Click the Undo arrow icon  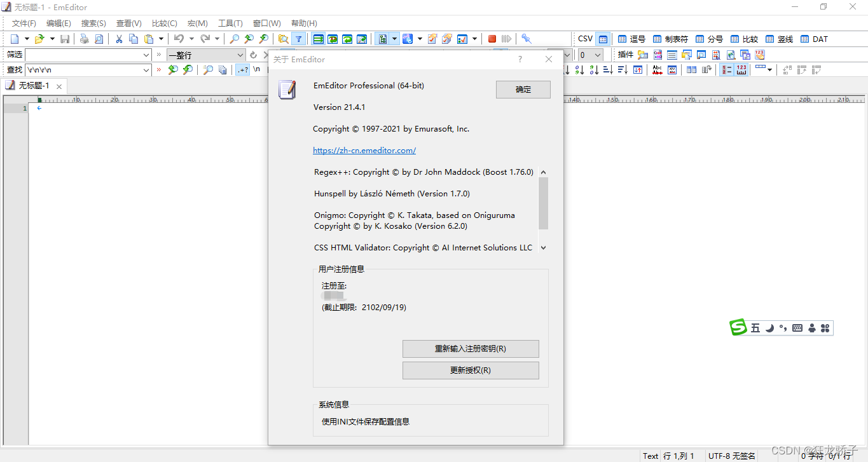pyautogui.click(x=179, y=39)
